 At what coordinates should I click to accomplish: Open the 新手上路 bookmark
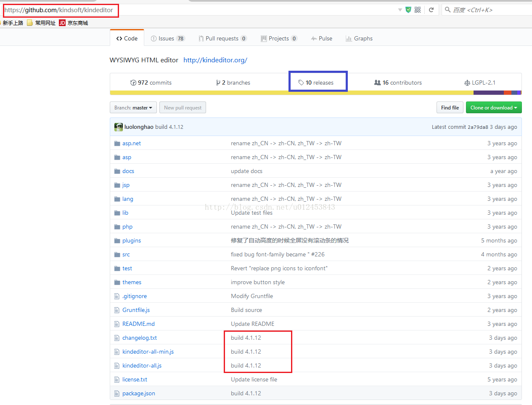pos(13,23)
